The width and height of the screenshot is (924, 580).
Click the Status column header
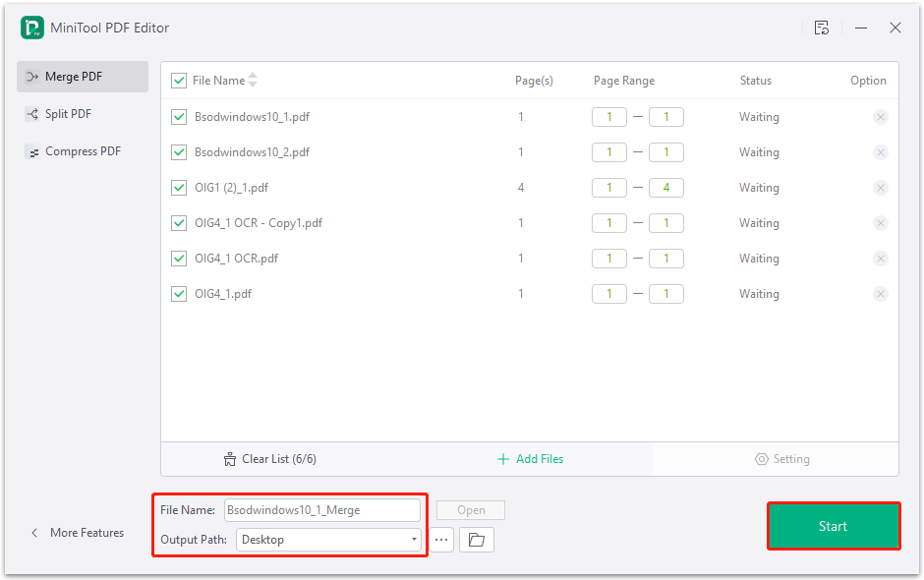756,81
